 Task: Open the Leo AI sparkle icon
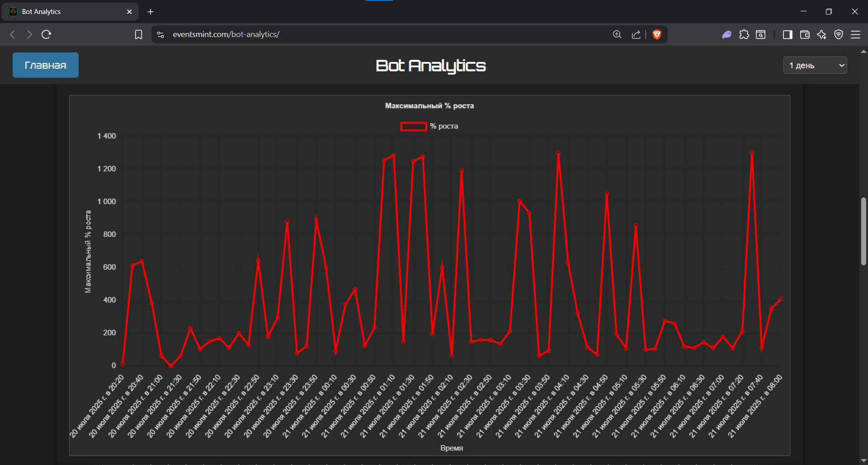821,34
